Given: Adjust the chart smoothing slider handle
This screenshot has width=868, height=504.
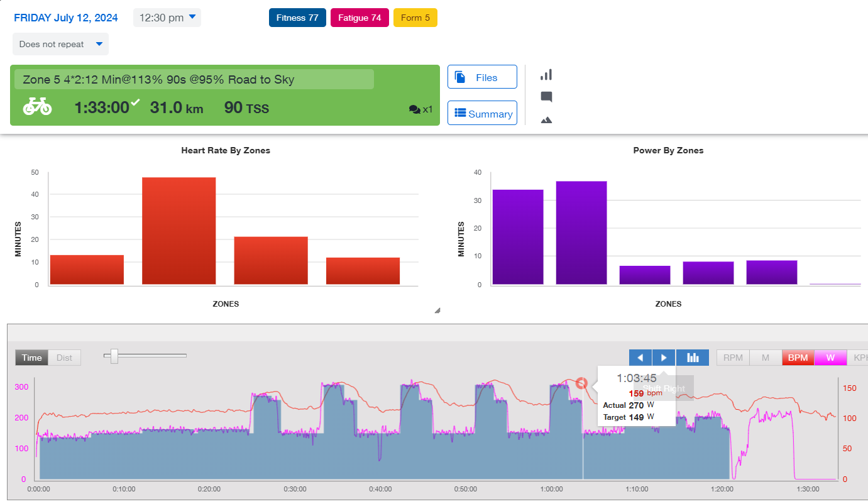Looking at the screenshot, I should tap(114, 356).
